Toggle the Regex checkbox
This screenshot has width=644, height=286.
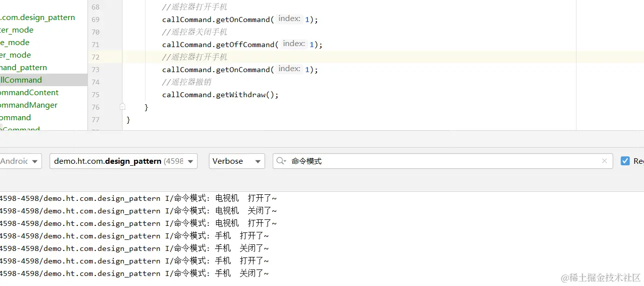(x=625, y=161)
